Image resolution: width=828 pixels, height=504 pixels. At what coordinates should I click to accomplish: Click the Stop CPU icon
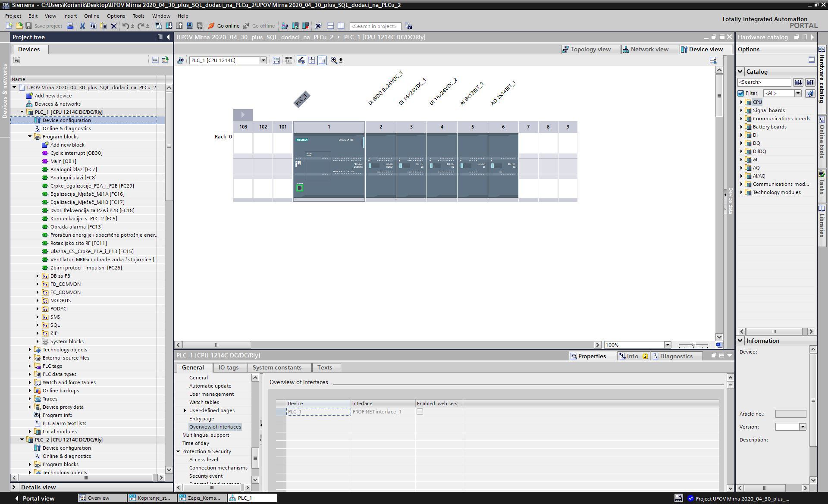pyautogui.click(x=306, y=26)
